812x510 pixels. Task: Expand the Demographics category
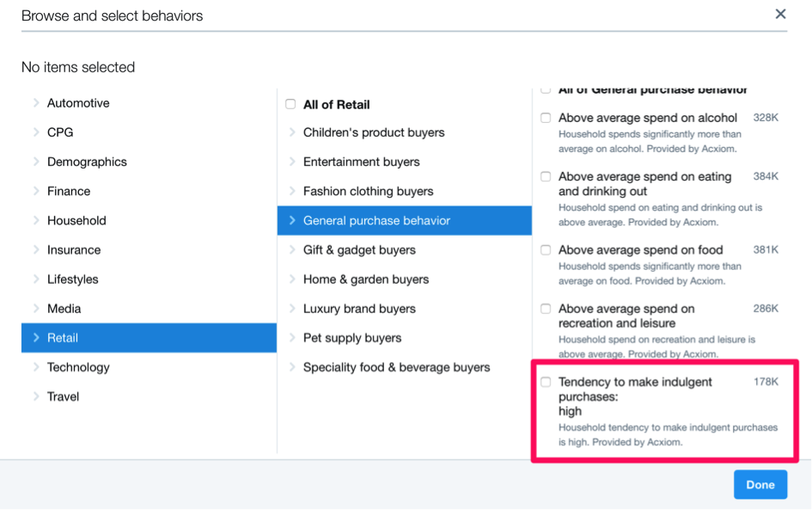pos(86,162)
